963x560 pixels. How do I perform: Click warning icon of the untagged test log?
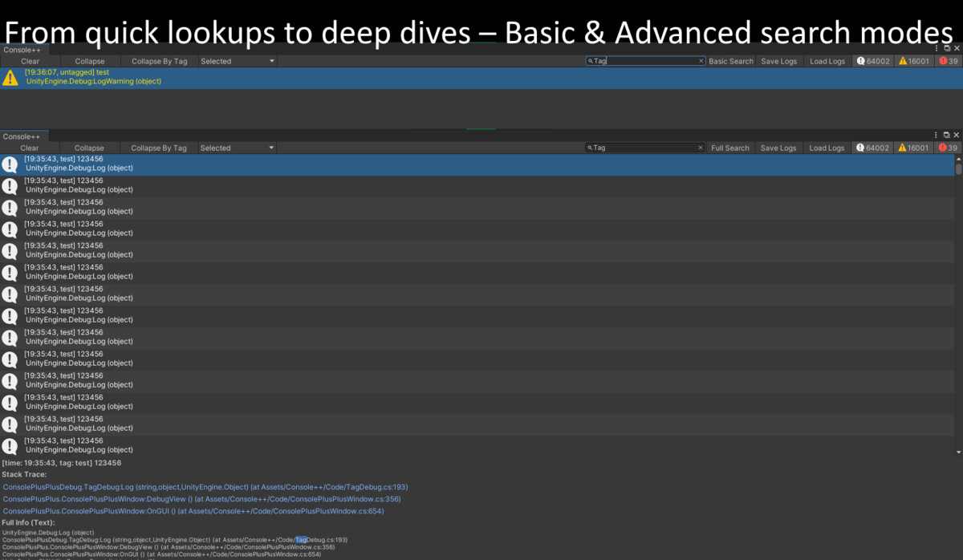10,78
